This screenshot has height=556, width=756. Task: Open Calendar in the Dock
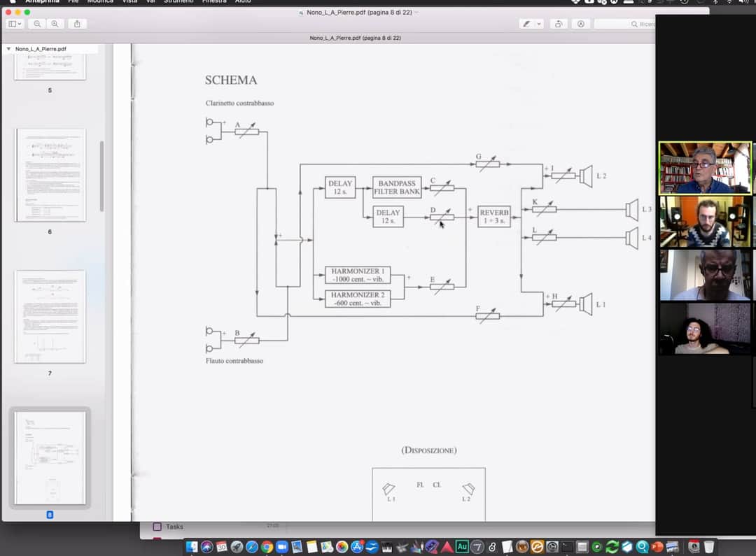click(222, 546)
